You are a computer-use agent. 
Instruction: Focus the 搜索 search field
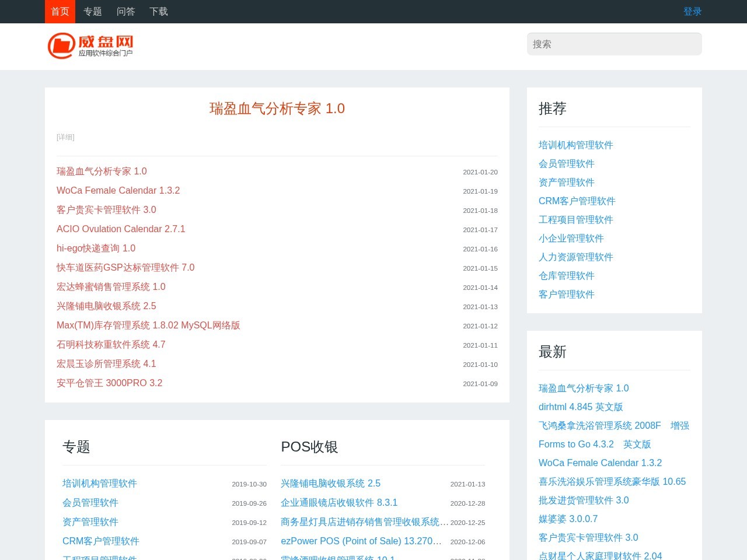coord(614,44)
